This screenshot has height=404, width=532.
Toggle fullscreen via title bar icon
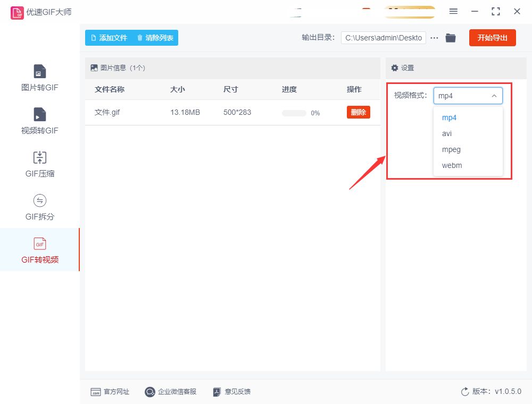(496, 12)
